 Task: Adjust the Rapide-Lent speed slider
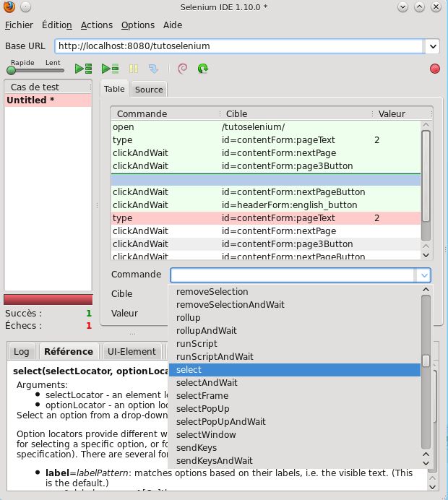click(35, 71)
